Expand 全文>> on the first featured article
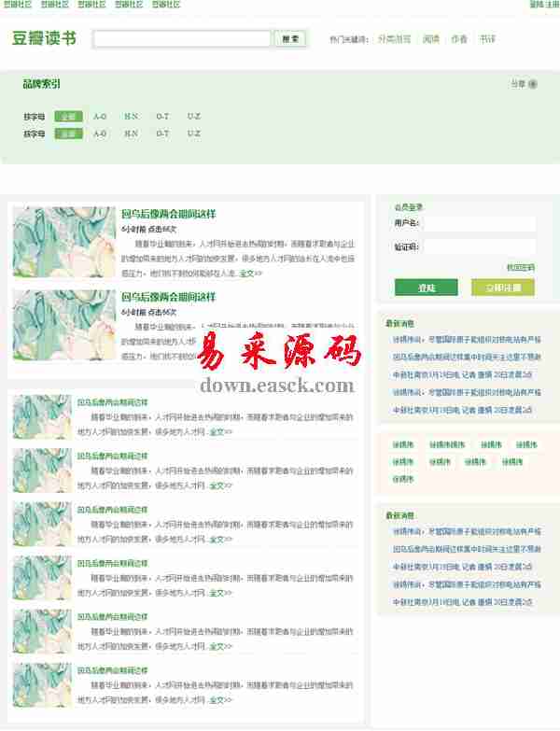The image size is (560, 731). click(x=250, y=274)
